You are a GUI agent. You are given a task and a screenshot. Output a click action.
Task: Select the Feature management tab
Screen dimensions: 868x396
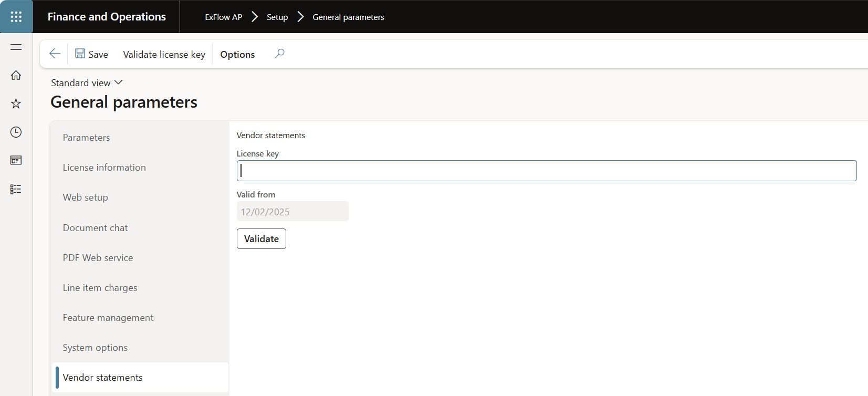pyautogui.click(x=108, y=318)
